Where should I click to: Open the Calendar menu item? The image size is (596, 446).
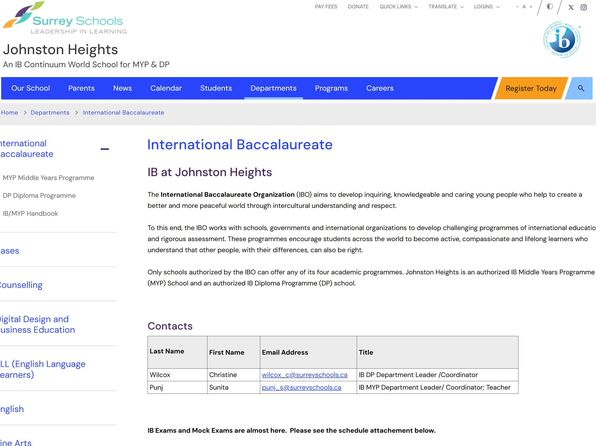(x=166, y=88)
